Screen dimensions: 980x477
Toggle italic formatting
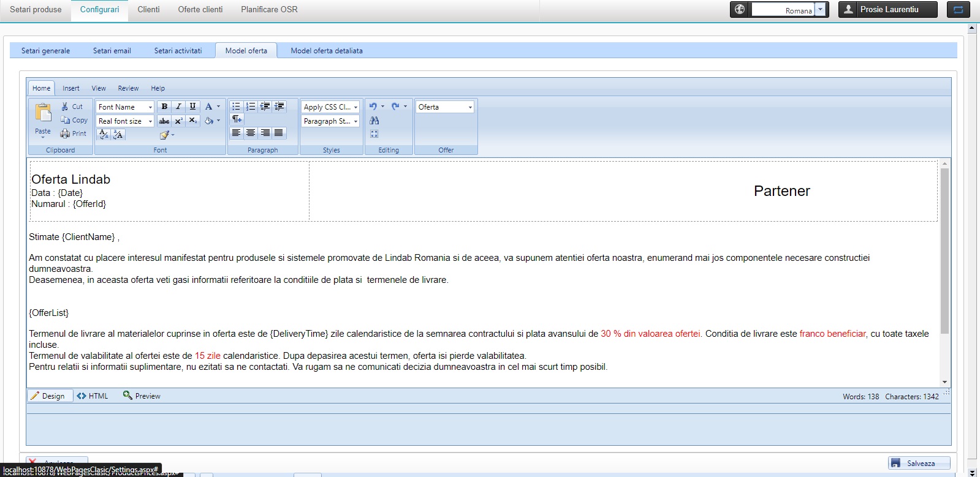click(178, 107)
